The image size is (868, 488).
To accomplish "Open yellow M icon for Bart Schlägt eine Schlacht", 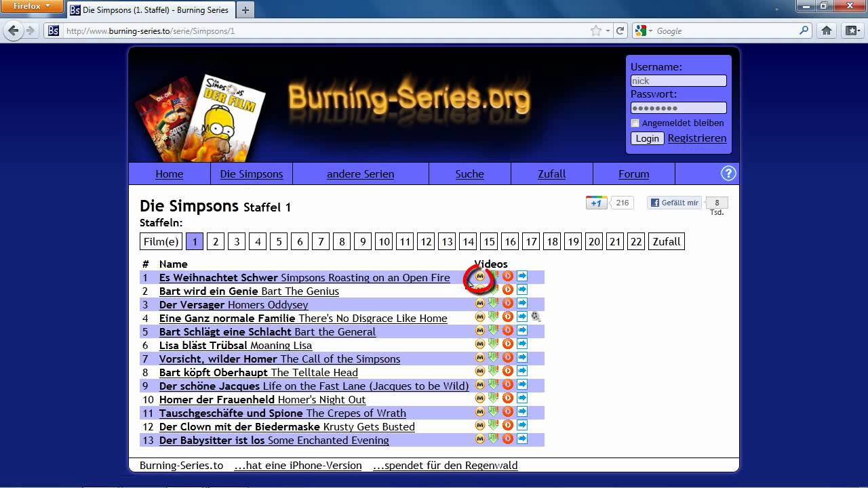I will tap(480, 331).
